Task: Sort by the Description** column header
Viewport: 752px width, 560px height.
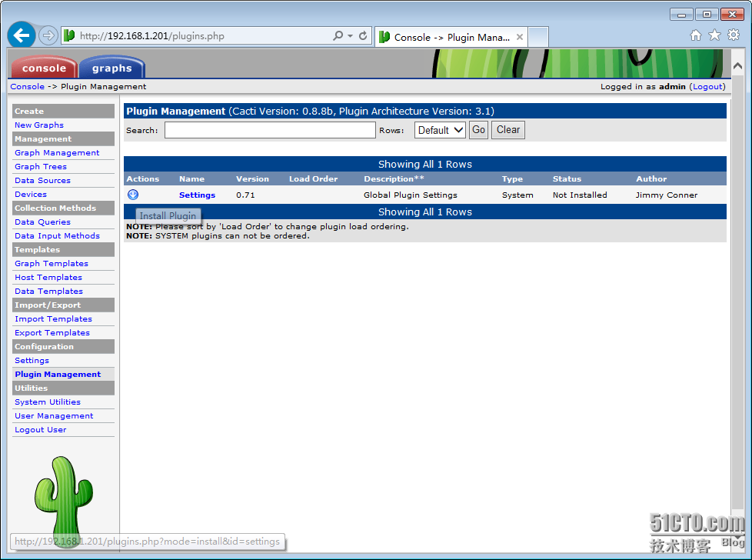Action: click(x=394, y=179)
